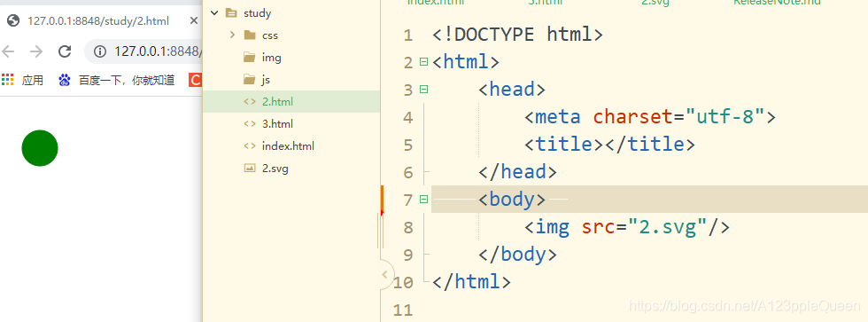Click the browser forward arrow
This screenshot has height=322, width=868.
[36, 51]
